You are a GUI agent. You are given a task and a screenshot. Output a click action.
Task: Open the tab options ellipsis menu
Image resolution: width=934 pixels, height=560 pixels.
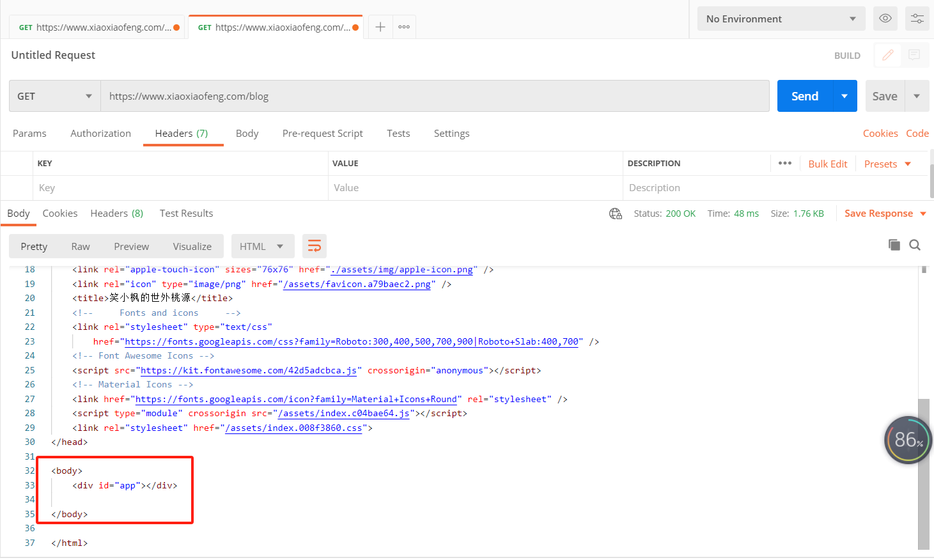tap(404, 27)
